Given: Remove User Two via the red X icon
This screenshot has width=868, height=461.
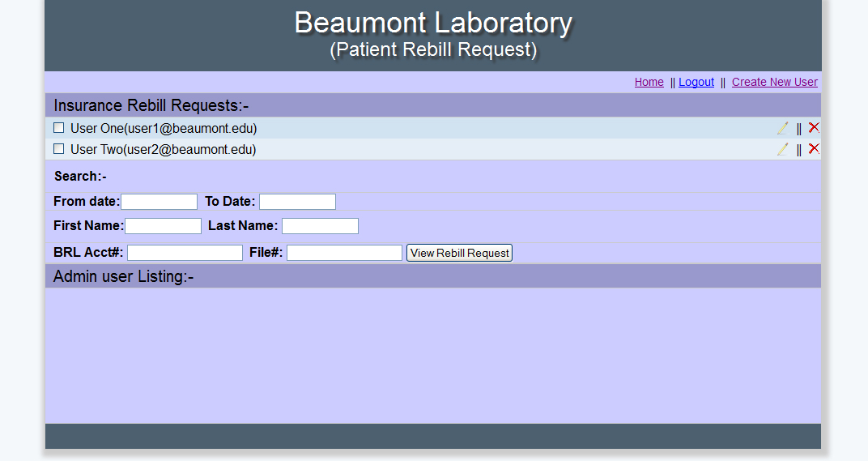Looking at the screenshot, I should (814, 148).
